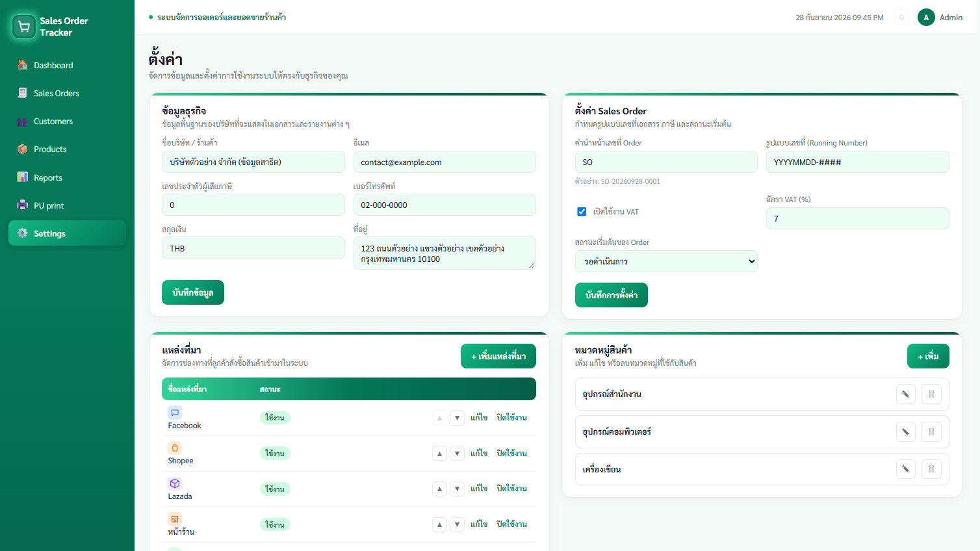Click the currency field containing THB
The height and width of the screenshot is (551, 980).
253,248
